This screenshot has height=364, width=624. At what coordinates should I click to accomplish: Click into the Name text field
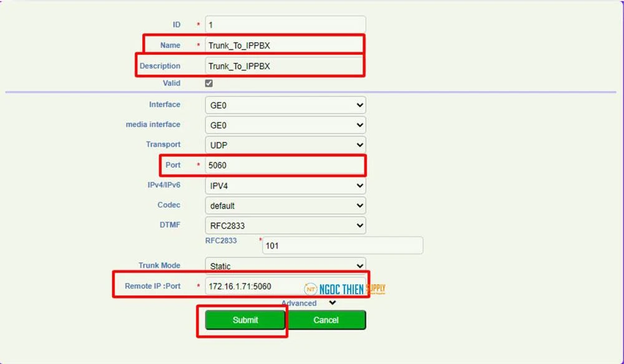285,45
